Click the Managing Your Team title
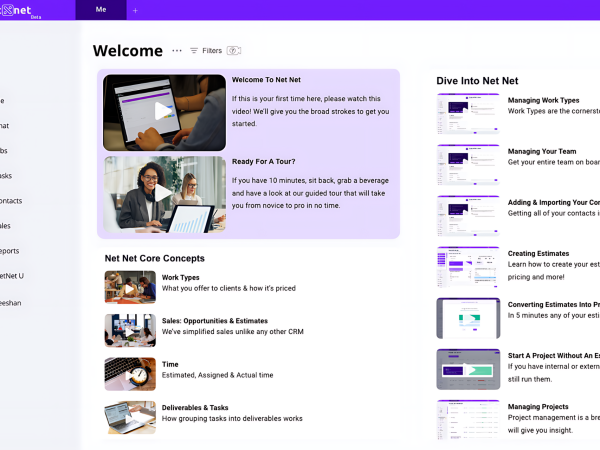This screenshot has width=600, height=450. [542, 151]
